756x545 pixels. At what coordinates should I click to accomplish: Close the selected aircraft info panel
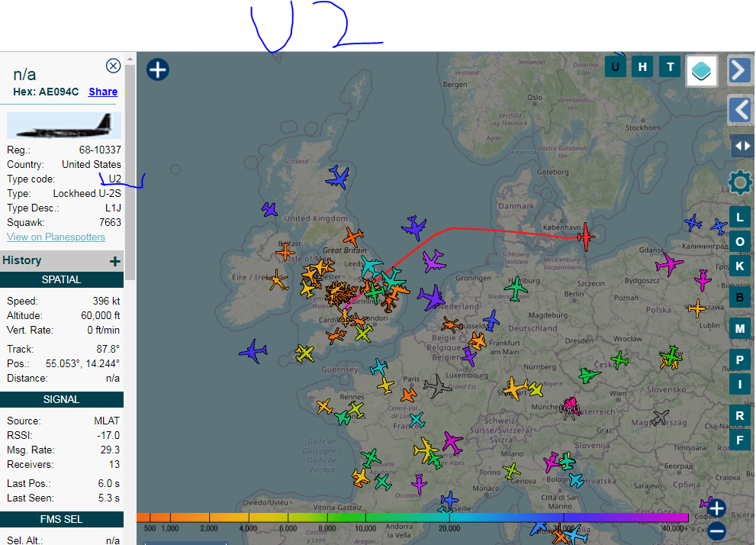coord(114,66)
